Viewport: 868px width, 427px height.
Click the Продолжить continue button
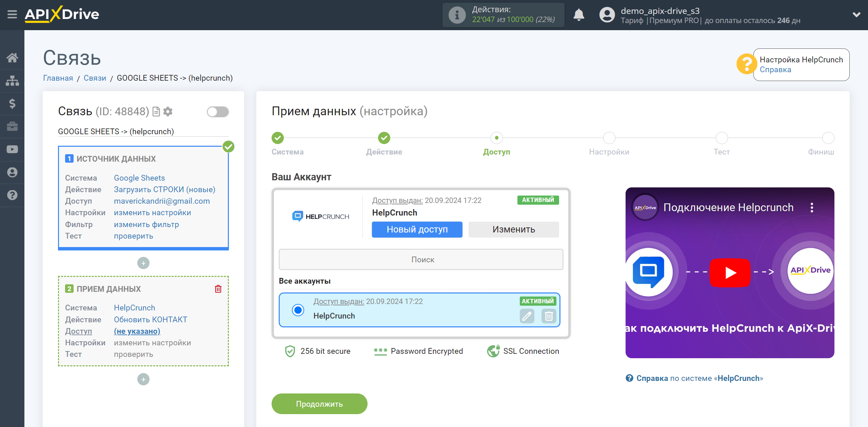click(319, 404)
